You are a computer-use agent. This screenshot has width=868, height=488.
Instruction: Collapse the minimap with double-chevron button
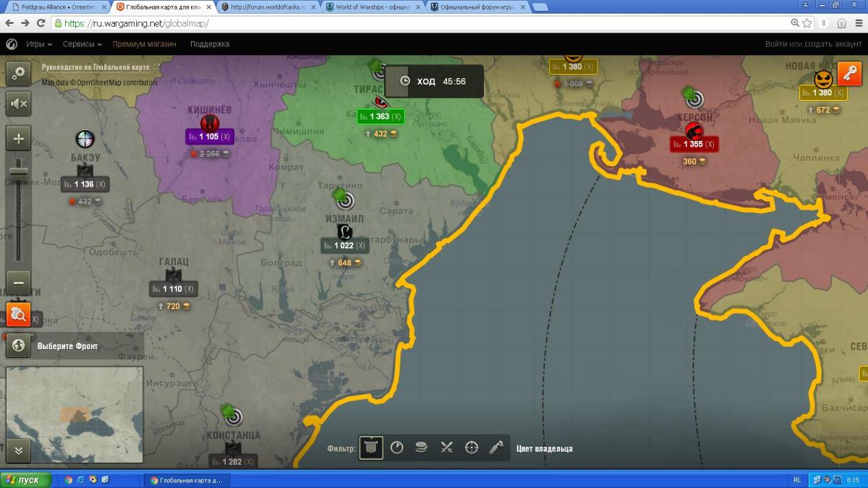pos(19,450)
